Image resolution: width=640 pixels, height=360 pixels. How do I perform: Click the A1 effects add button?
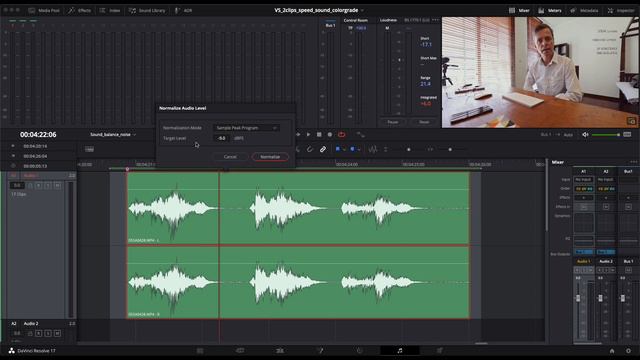click(x=584, y=198)
